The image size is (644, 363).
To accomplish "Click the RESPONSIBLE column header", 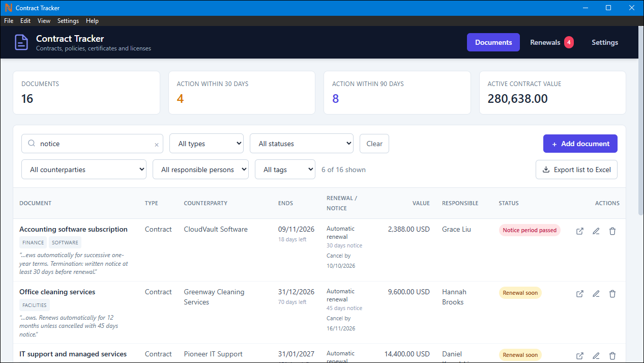I will [460, 203].
